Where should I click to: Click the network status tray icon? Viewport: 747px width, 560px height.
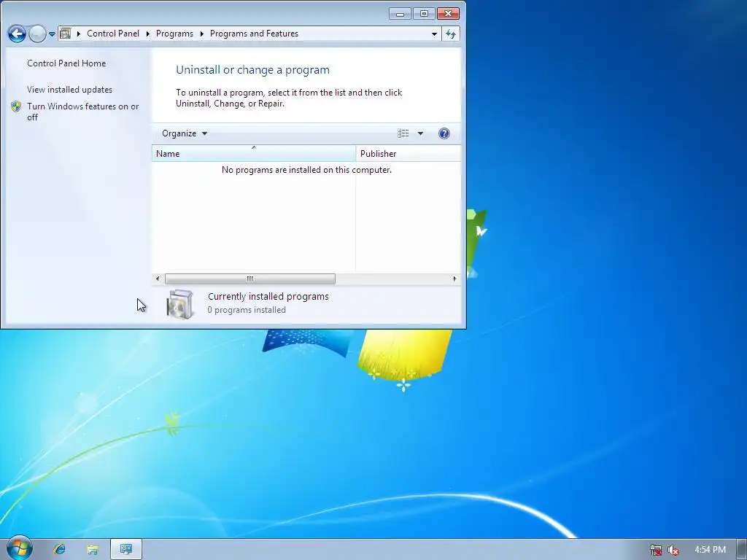(656, 550)
